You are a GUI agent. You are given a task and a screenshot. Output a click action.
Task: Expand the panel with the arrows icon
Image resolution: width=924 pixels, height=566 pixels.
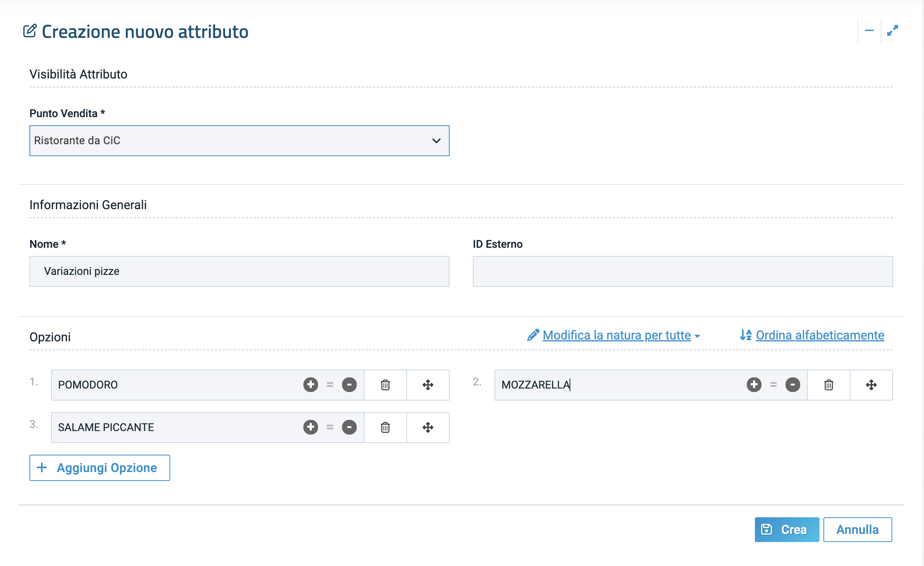pos(892,31)
